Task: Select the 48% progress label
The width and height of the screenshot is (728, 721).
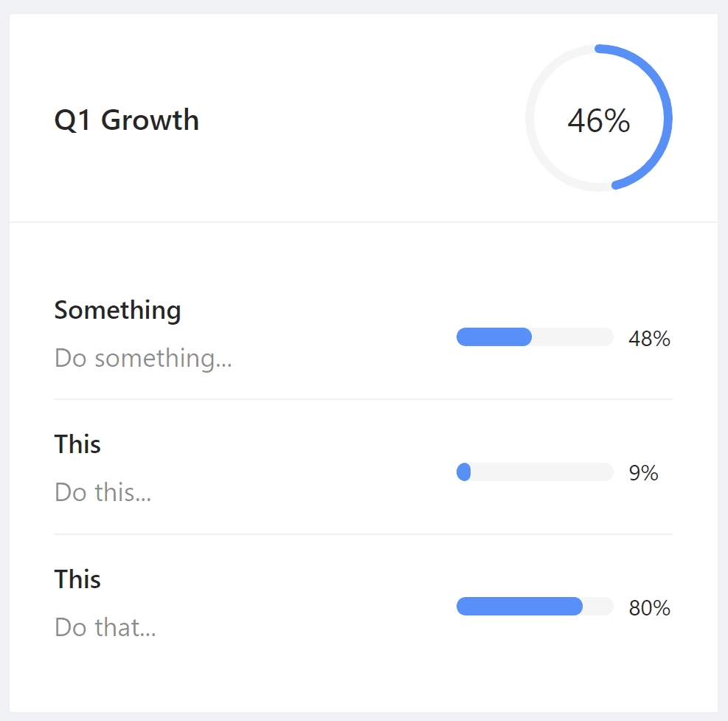Action: click(649, 339)
